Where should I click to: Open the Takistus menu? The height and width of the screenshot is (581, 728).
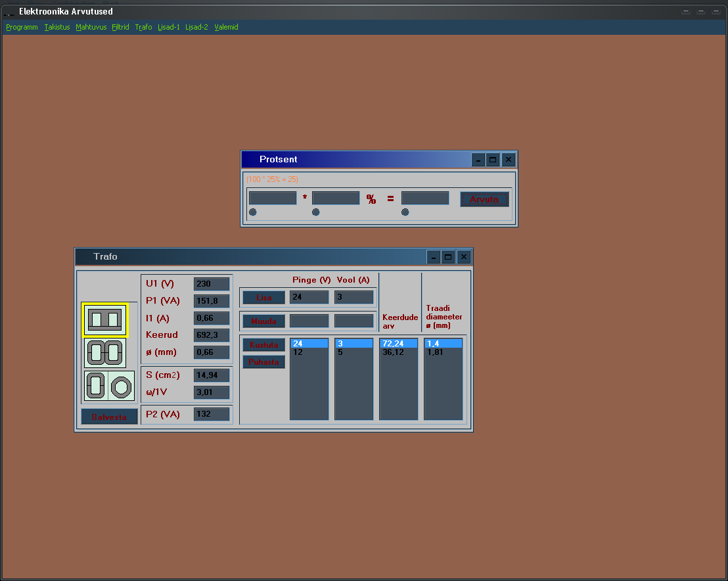pyautogui.click(x=57, y=27)
